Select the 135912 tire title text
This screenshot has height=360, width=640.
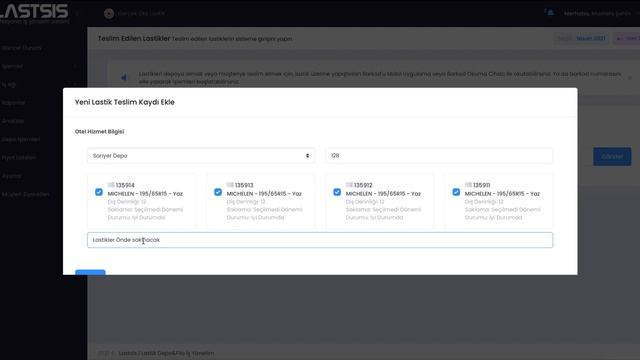363,185
